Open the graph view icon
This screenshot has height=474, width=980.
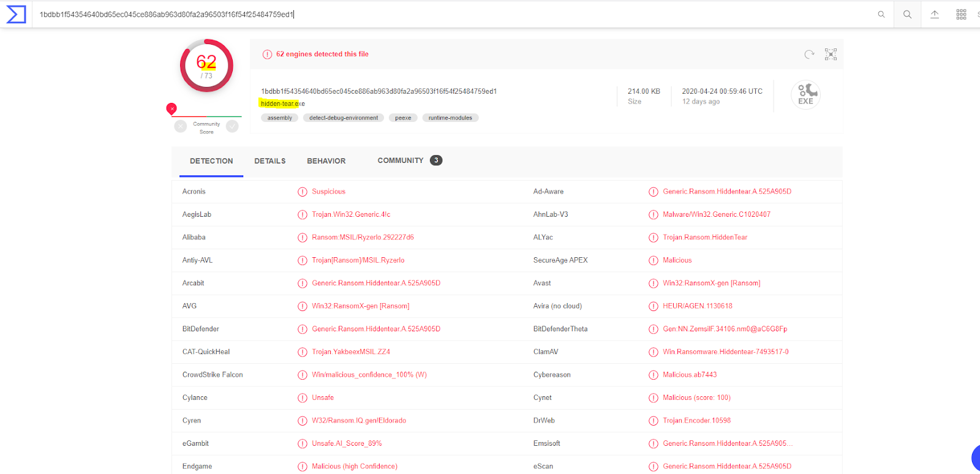click(x=831, y=55)
